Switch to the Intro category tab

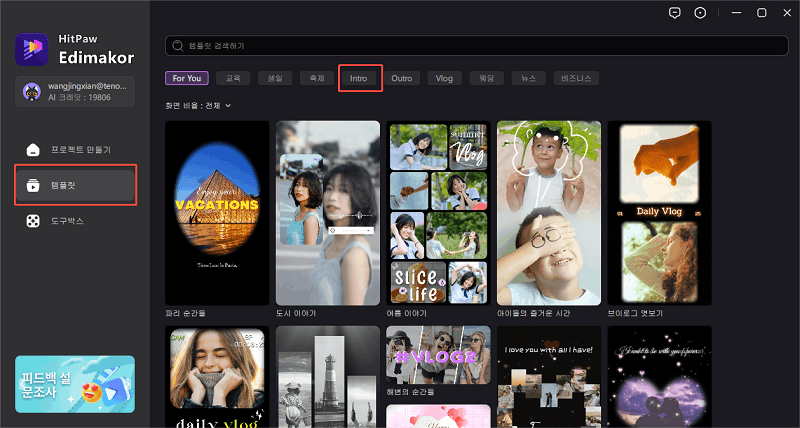(359, 77)
